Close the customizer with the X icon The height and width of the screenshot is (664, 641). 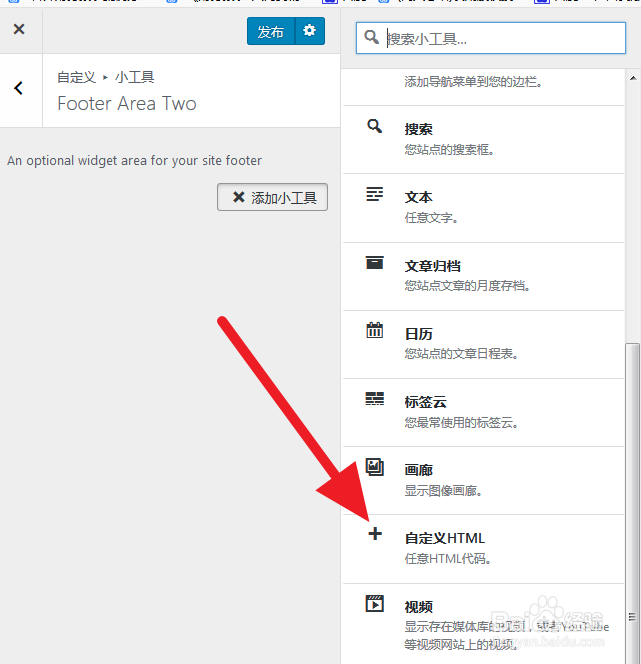pyautogui.click(x=19, y=29)
